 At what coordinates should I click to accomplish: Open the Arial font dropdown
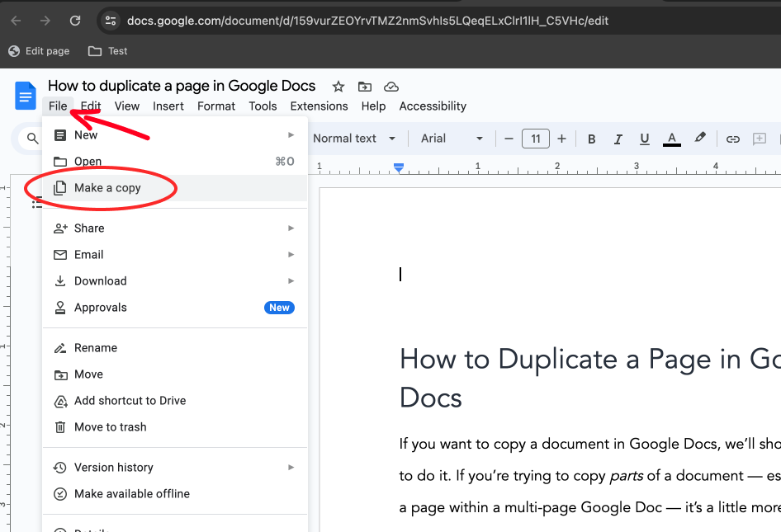click(452, 139)
